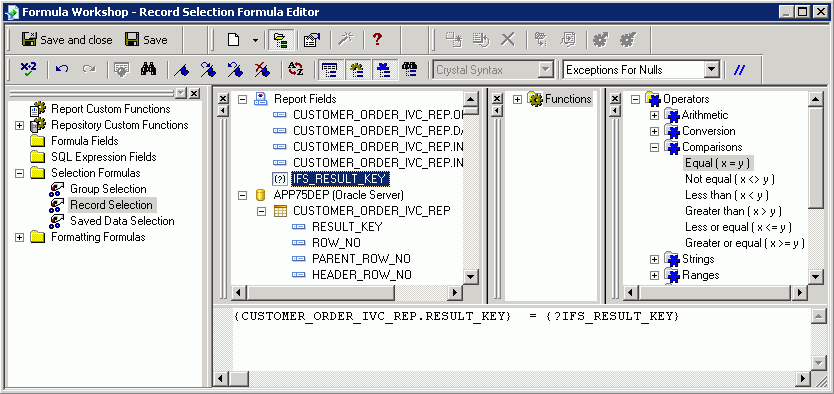834x394 pixels.
Task: Select Less than ( x < y ) operator
Action: click(x=727, y=195)
